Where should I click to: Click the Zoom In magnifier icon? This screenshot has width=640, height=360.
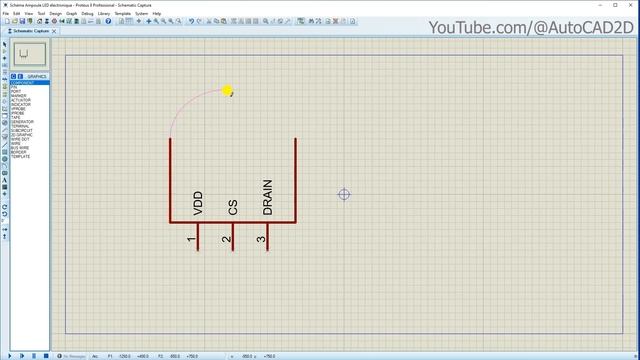click(x=156, y=21)
